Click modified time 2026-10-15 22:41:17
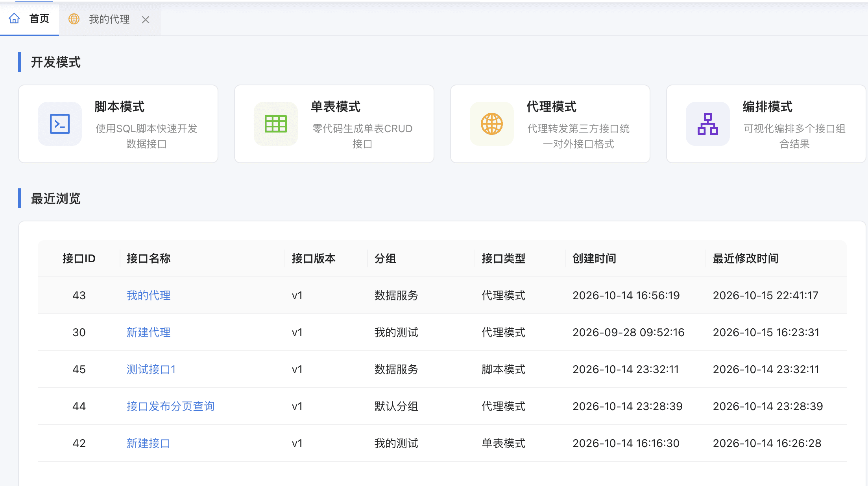Image resolution: width=868 pixels, height=486 pixels. click(766, 295)
